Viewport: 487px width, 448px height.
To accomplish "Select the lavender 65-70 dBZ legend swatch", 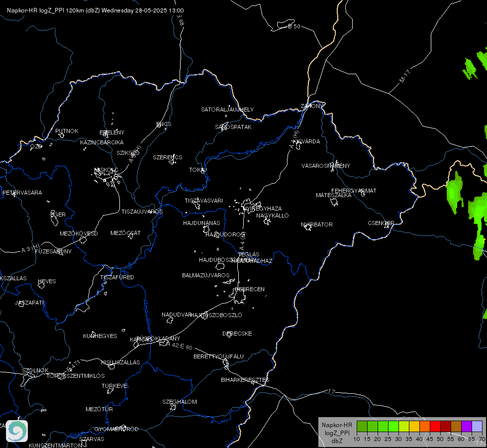I will point(477,426).
